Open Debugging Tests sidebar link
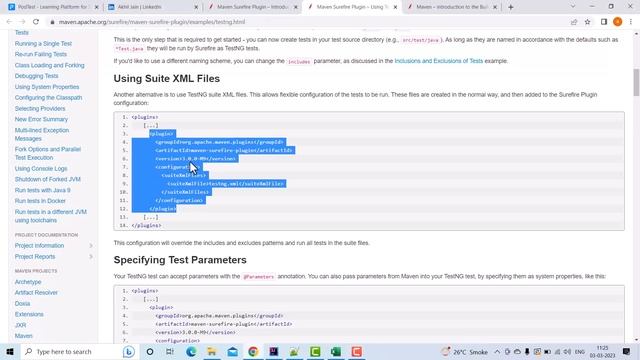Viewport: 640px width, 360px height. 36,76
